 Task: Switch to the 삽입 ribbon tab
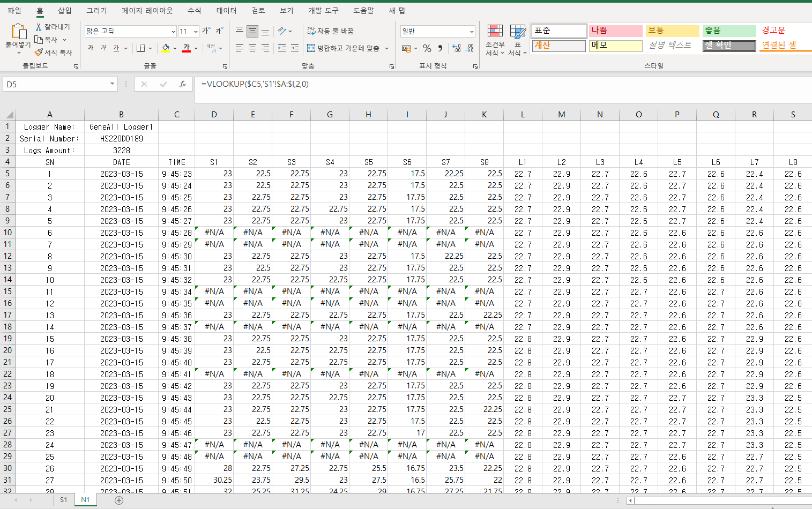pyautogui.click(x=65, y=10)
